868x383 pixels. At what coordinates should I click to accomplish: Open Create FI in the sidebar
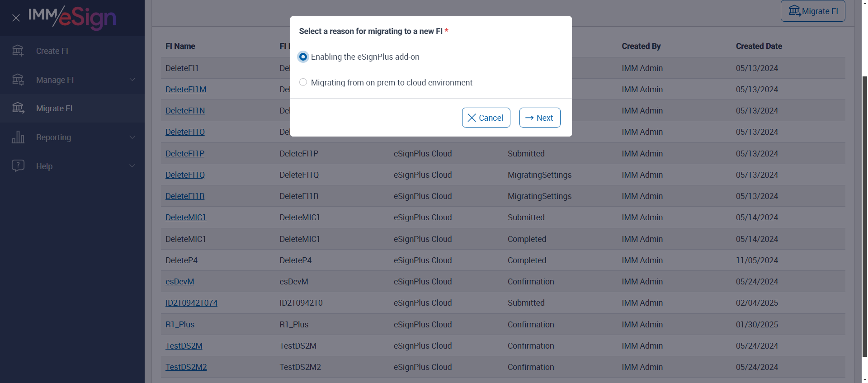click(x=52, y=51)
